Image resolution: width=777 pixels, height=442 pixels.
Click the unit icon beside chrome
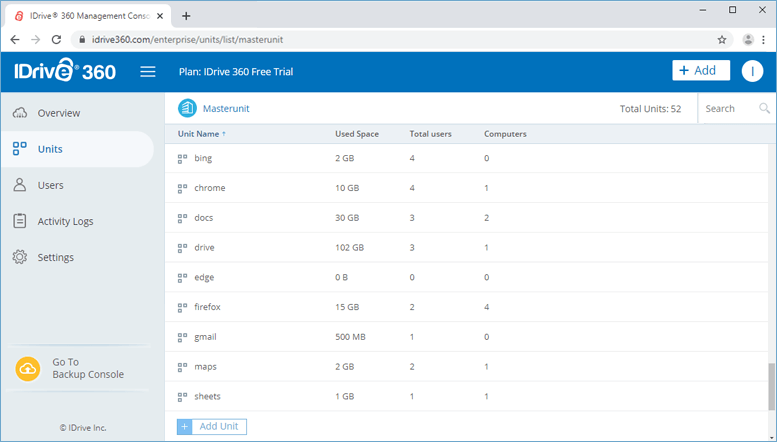[x=182, y=188]
